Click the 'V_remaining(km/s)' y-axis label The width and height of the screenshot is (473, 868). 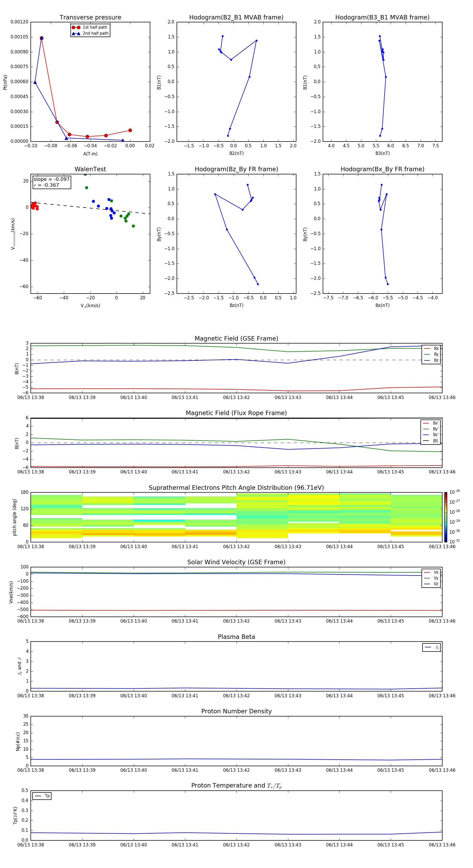coord(13,234)
